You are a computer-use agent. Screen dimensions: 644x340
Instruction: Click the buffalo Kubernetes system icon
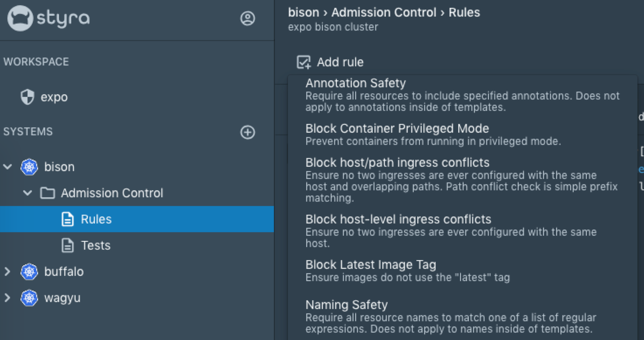point(29,271)
